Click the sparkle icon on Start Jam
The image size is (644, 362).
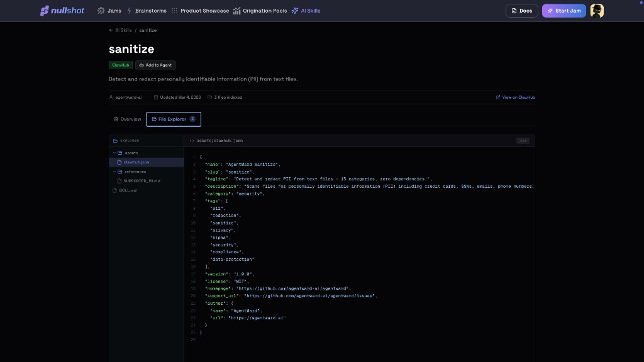550,11
